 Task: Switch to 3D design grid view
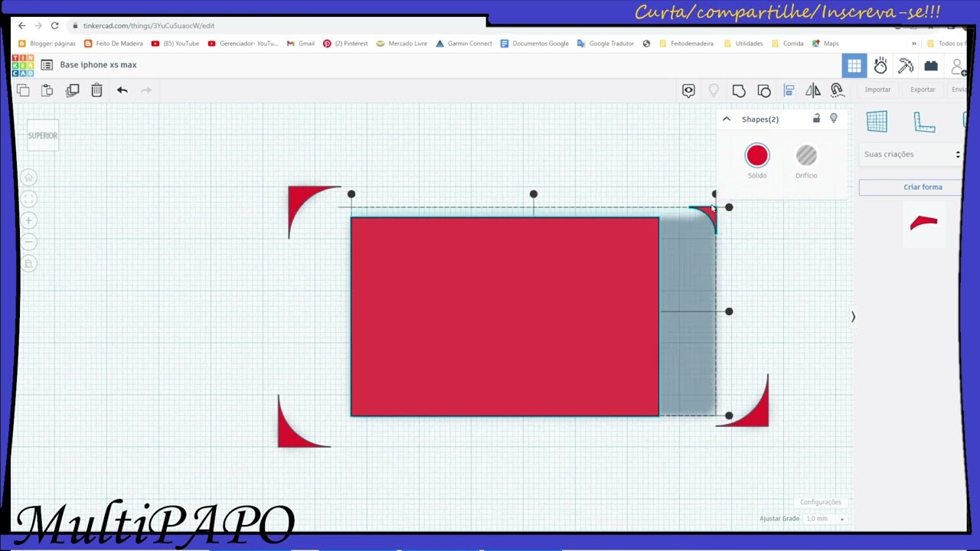click(854, 67)
